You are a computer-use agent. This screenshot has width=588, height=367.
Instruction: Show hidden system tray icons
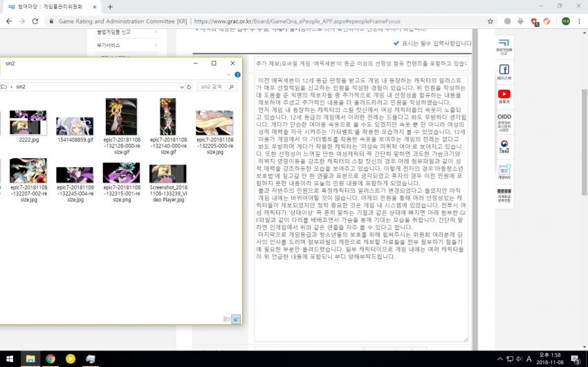point(500,359)
